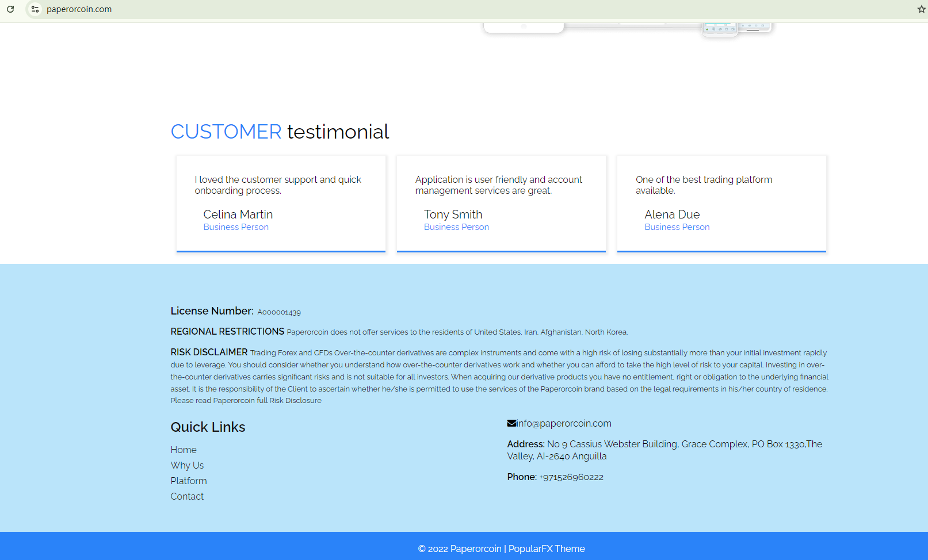Click the Paperorcoin link in the copyright footer
Image resolution: width=928 pixels, height=560 pixels.
point(476,549)
